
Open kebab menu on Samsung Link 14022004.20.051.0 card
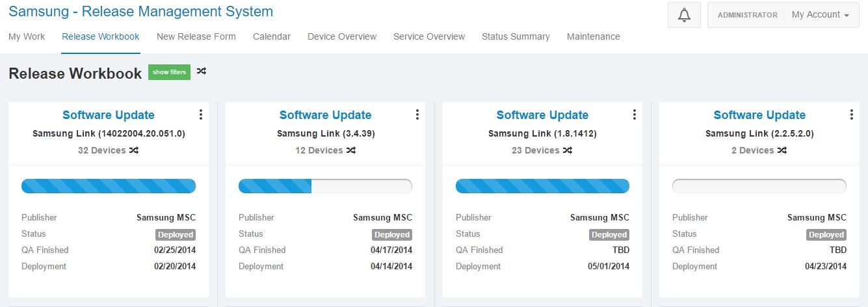click(200, 114)
